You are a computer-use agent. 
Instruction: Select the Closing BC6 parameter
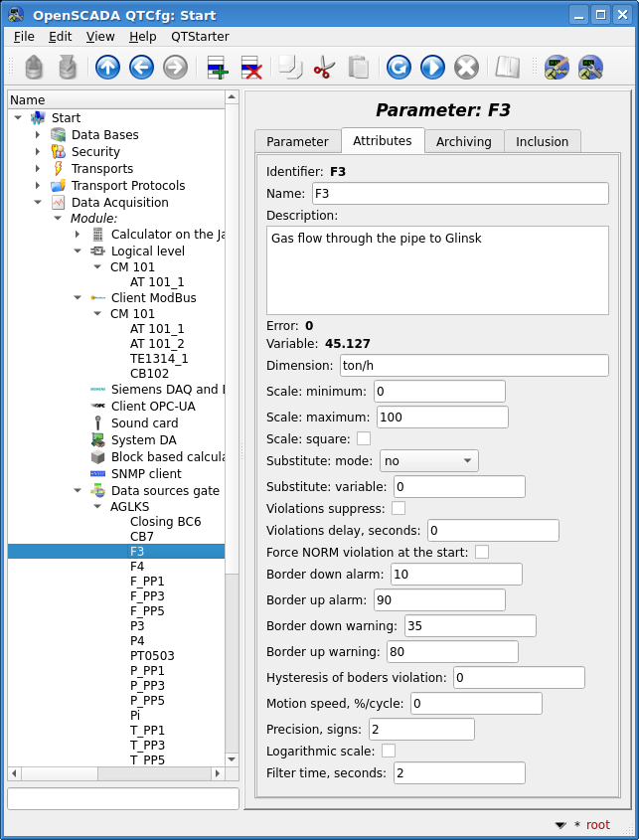(166, 521)
